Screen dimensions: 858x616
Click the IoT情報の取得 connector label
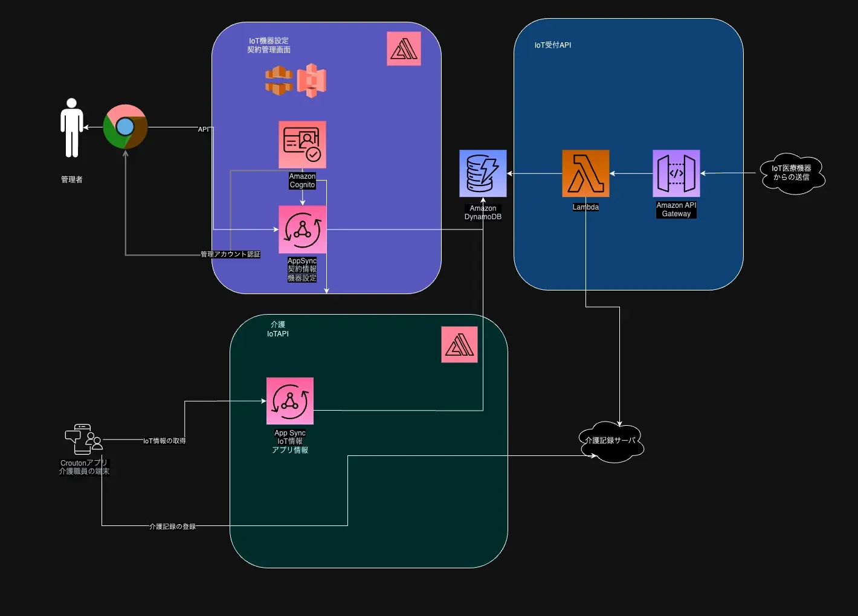[164, 441]
